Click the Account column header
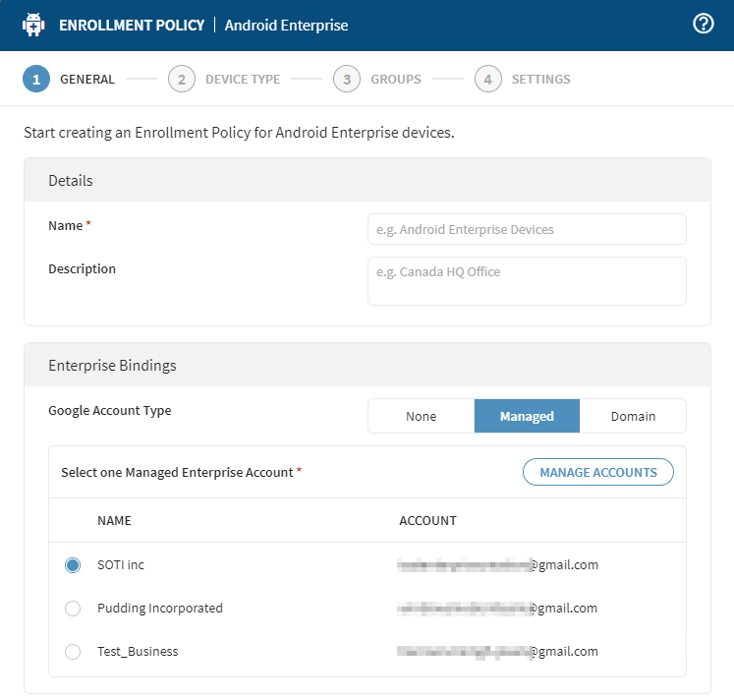Viewport: 734px width, 700px height. [427, 520]
